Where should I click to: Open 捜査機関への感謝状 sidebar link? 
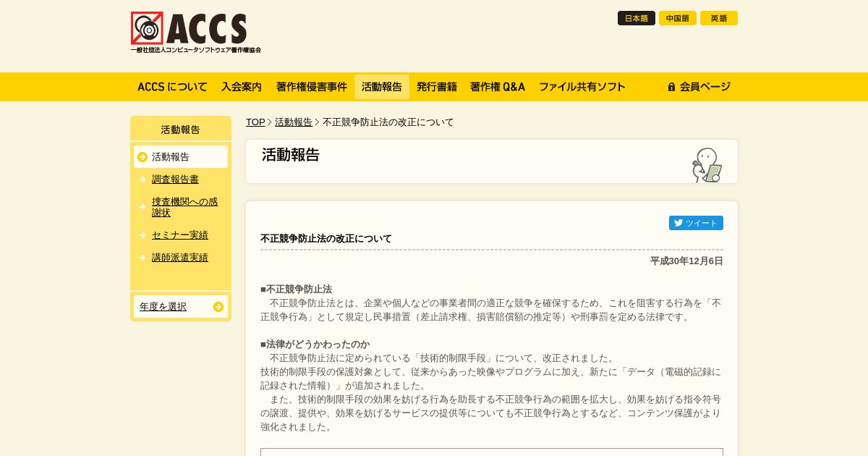pyautogui.click(x=184, y=207)
